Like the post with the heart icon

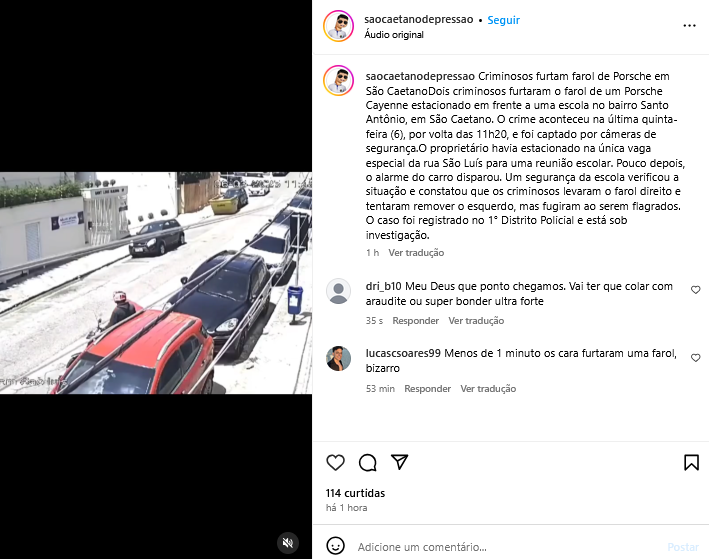336,463
